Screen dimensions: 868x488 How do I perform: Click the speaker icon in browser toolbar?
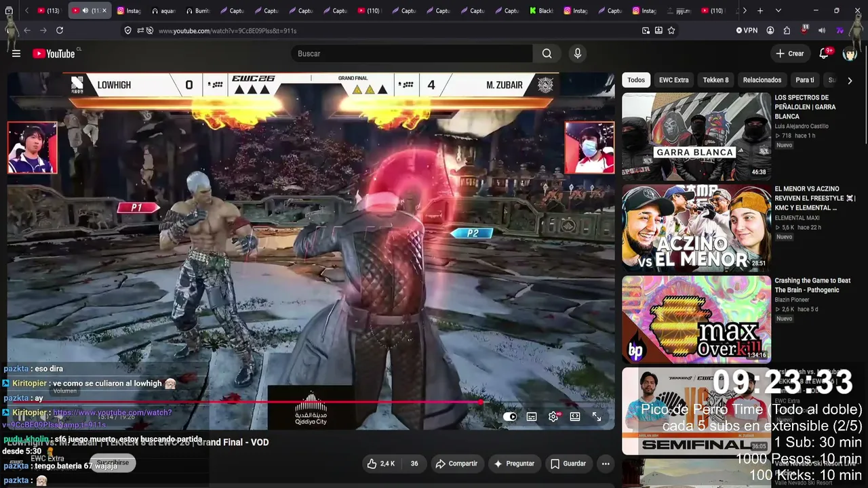(822, 30)
